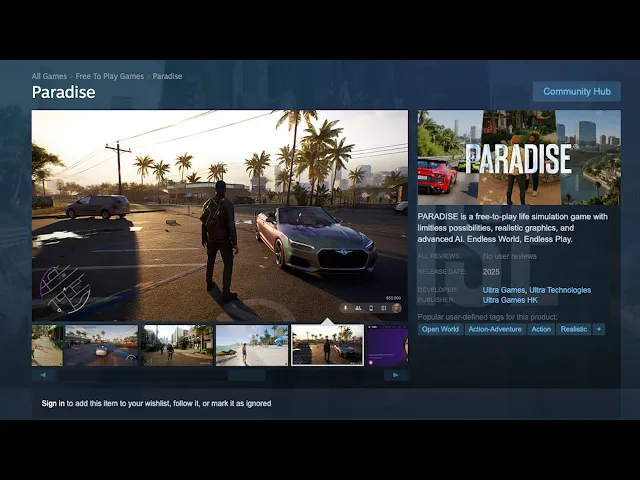Select the beach scene screenshot thumbnail

pyautogui.click(x=252, y=345)
